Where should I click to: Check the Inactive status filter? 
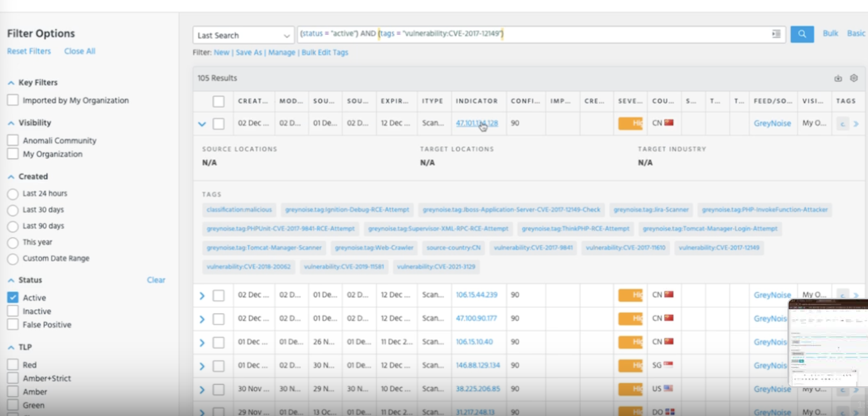point(13,311)
